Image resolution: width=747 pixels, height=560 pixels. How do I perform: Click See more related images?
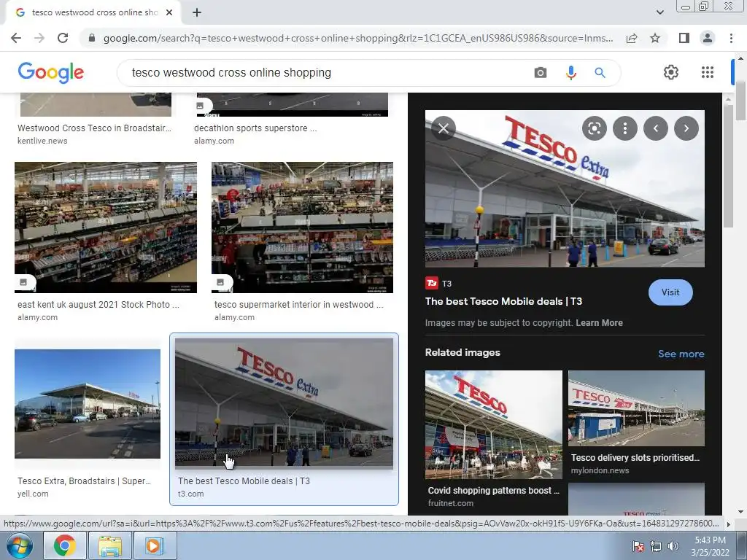[x=681, y=354]
